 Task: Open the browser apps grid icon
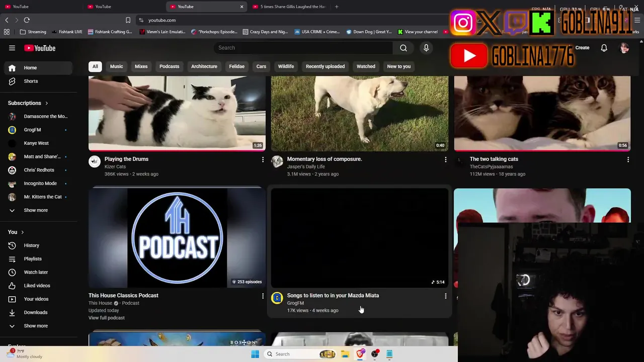click(7, 32)
